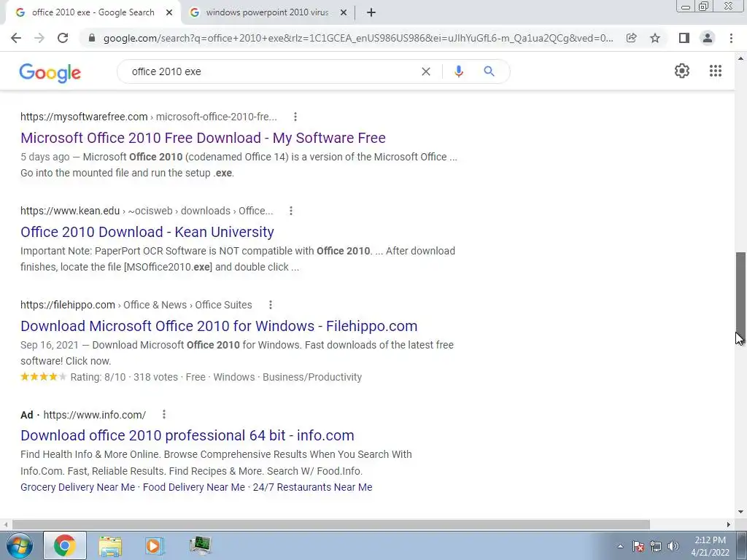Reload the current page
747x560 pixels.
[63, 38]
